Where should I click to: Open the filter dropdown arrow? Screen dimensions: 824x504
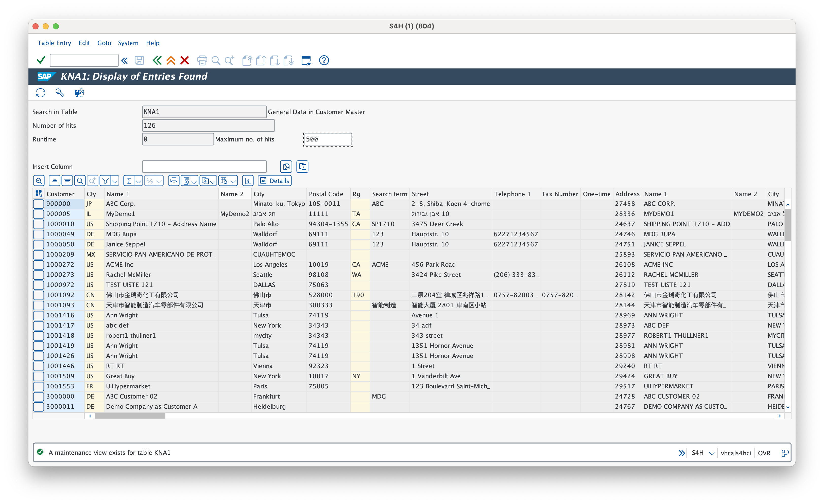point(115,181)
